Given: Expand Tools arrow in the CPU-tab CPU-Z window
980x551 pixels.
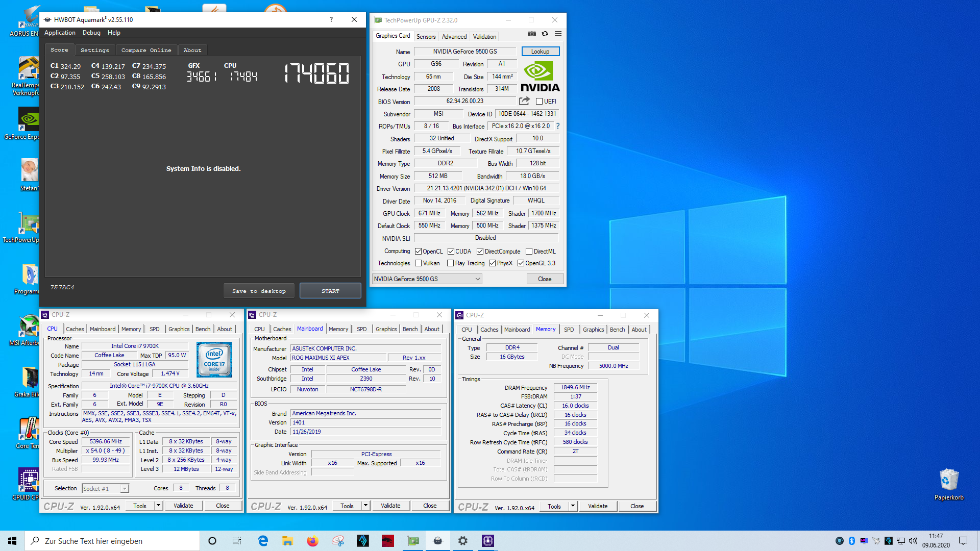Looking at the screenshot, I should (158, 506).
